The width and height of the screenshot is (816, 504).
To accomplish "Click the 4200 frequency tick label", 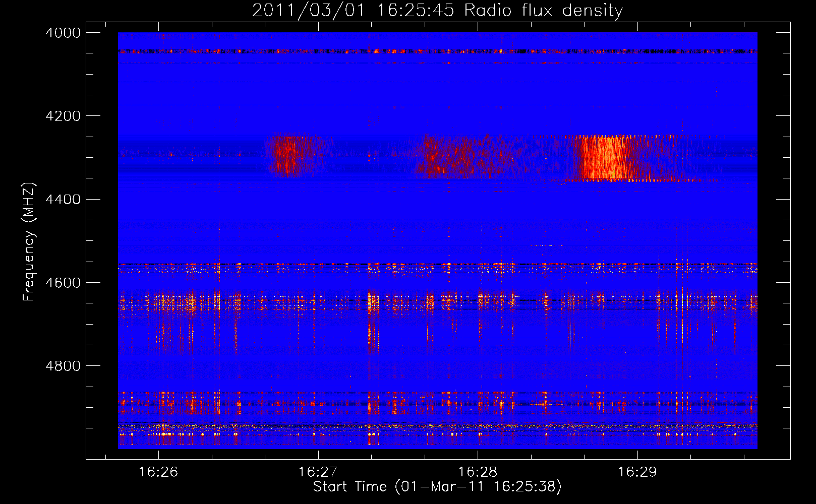I will (63, 116).
